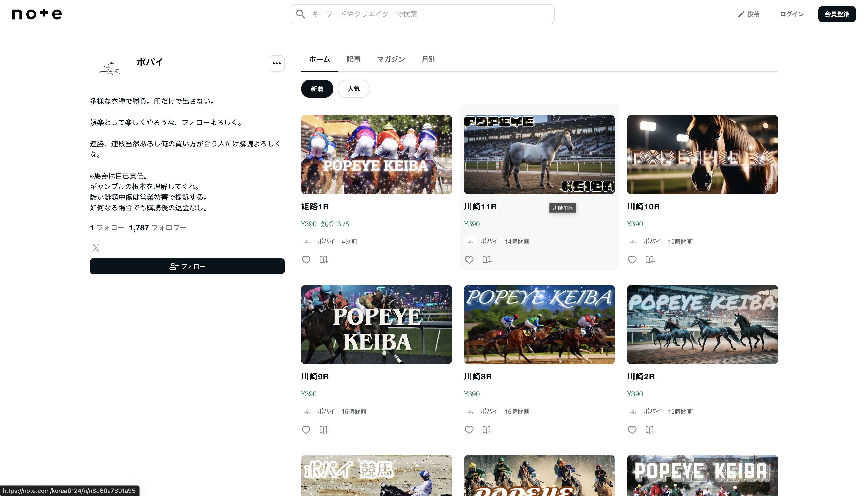Select the 新着 filter pill
This screenshot has width=868, height=496.
pyautogui.click(x=317, y=89)
